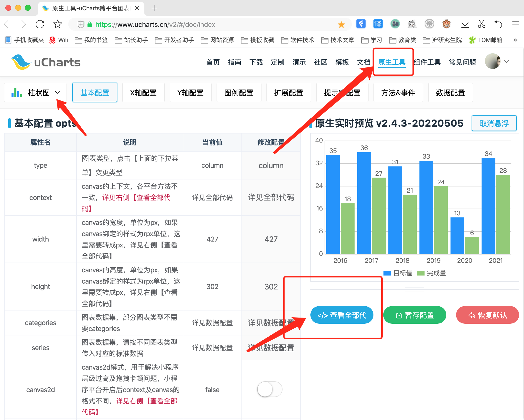Screen dimensions: 524x420
Task: Switch to X轴配置 tab
Action: click(x=143, y=93)
